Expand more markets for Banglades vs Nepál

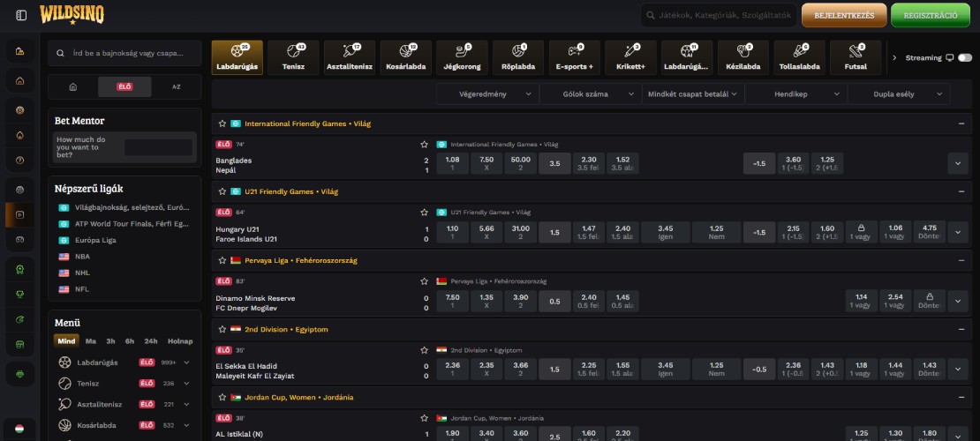(958, 164)
